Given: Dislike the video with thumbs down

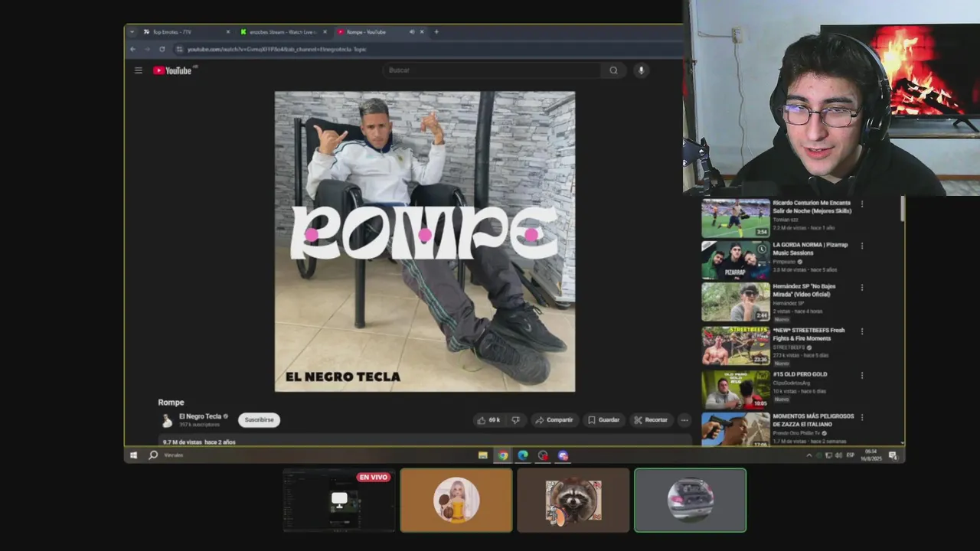Looking at the screenshot, I should point(516,420).
